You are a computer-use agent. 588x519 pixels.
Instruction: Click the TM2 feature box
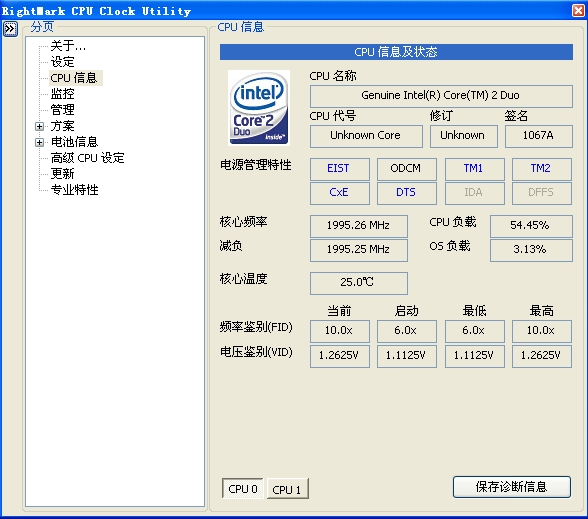click(x=542, y=169)
